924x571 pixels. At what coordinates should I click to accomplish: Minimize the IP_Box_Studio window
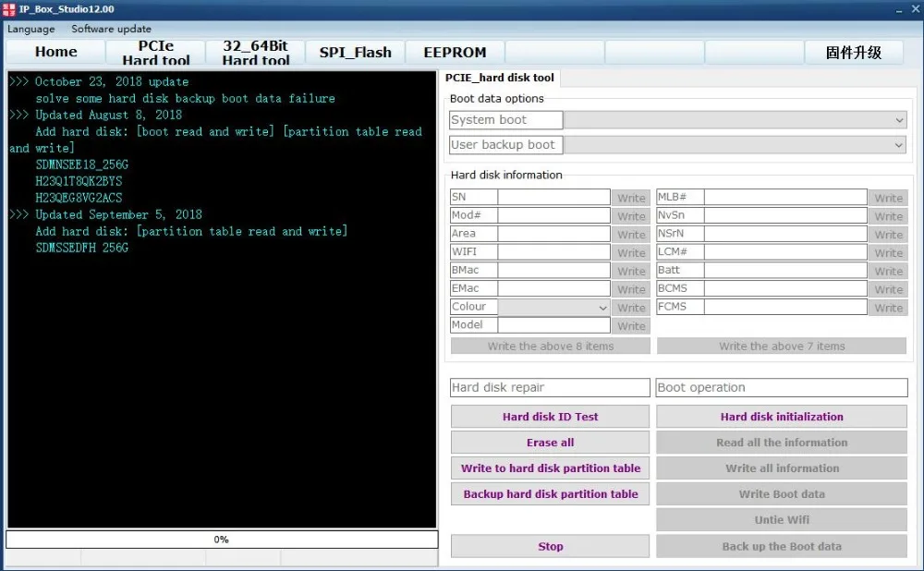tap(899, 10)
